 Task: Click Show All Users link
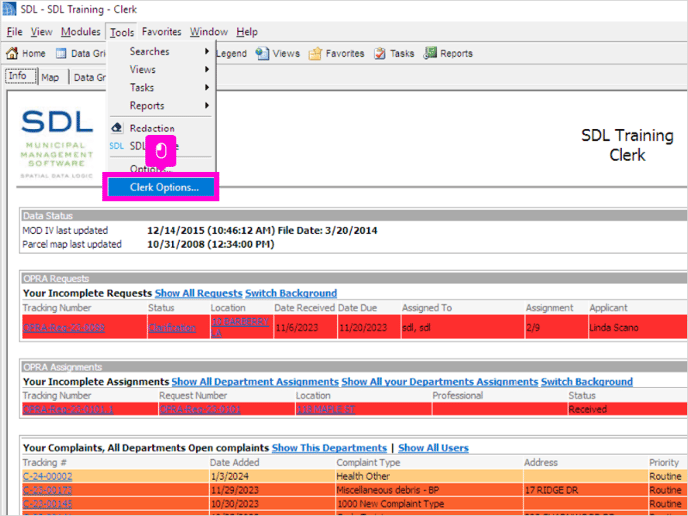point(434,448)
